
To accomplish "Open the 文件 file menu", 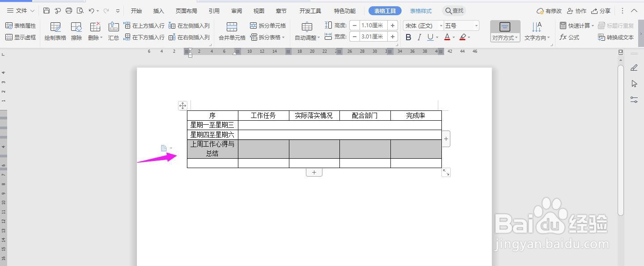I will pos(21,11).
